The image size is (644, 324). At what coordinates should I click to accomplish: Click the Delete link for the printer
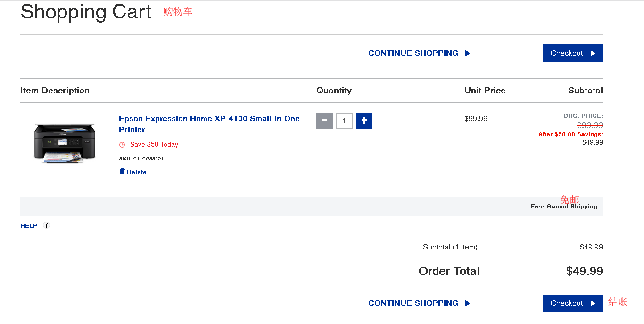click(136, 172)
